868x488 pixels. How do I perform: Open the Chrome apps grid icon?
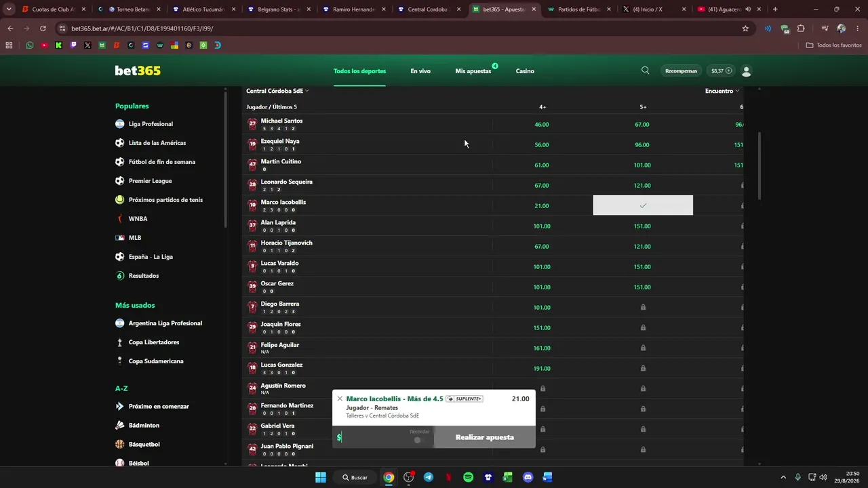pos(9,45)
